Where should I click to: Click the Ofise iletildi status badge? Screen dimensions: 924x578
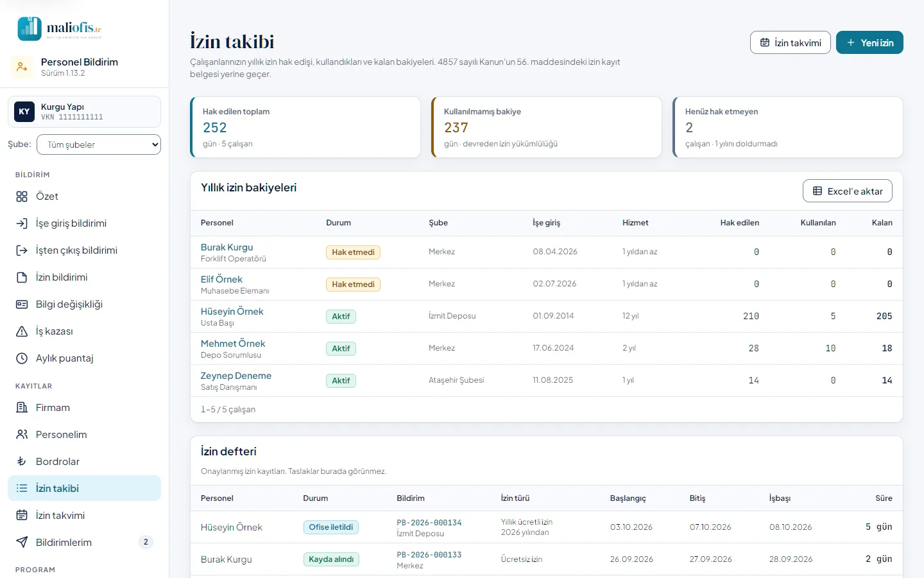(331, 527)
